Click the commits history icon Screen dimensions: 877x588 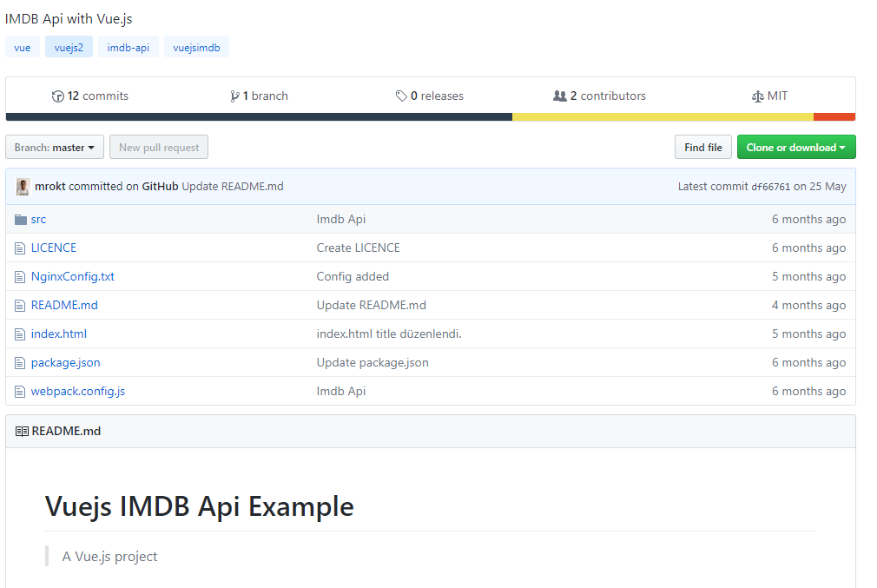(57, 96)
